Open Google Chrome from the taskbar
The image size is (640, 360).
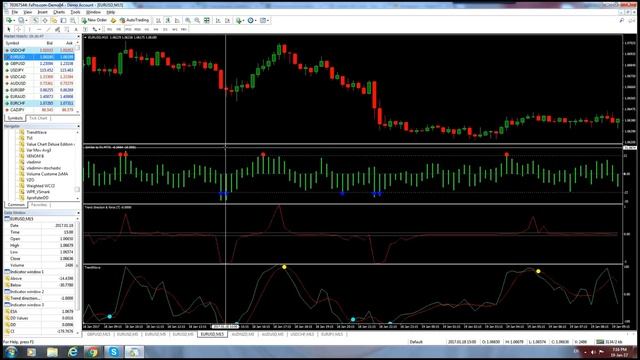point(93,352)
